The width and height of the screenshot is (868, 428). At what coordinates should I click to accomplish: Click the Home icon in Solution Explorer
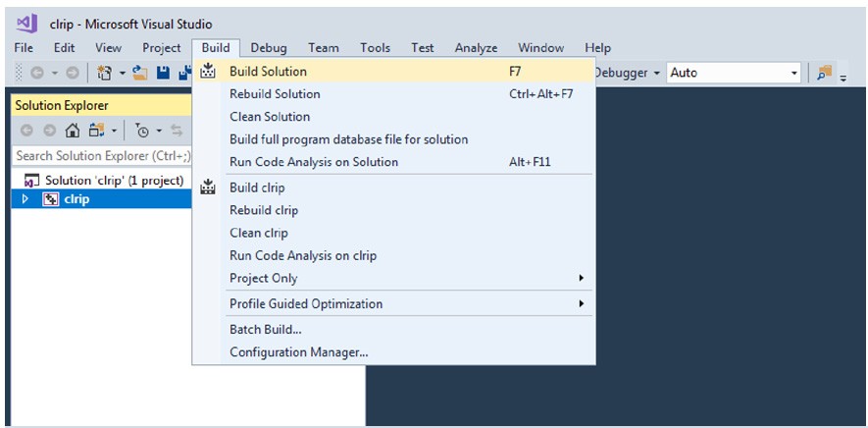click(72, 130)
